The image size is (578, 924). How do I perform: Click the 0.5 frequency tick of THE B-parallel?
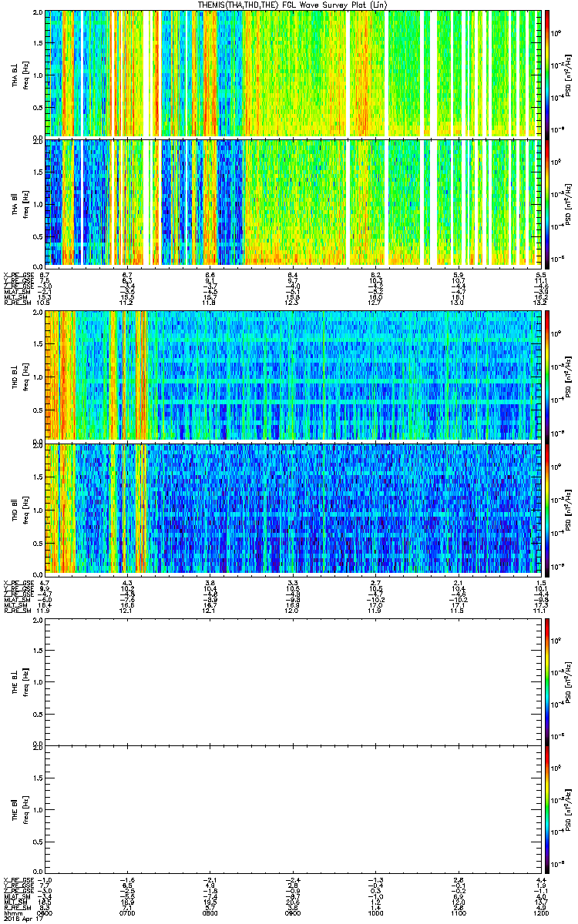click(x=36, y=841)
